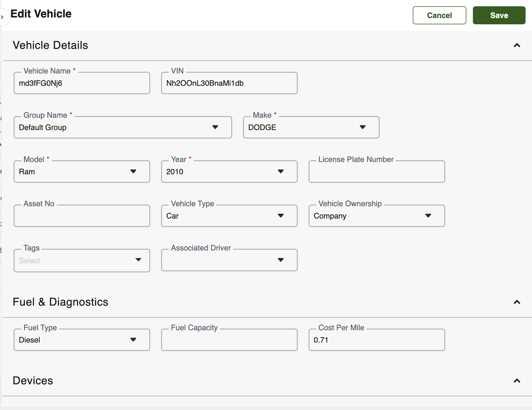
Task: Click the Asset No input field
Action: tap(82, 216)
